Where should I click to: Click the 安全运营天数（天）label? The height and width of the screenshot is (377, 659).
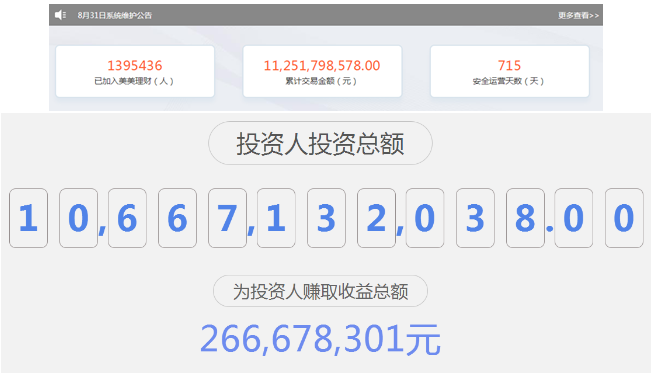508,81
